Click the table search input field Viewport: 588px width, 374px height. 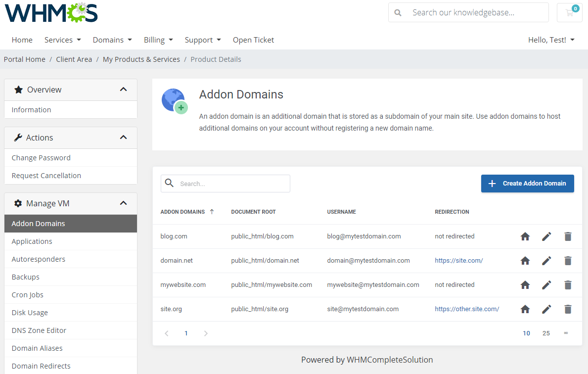(232, 183)
